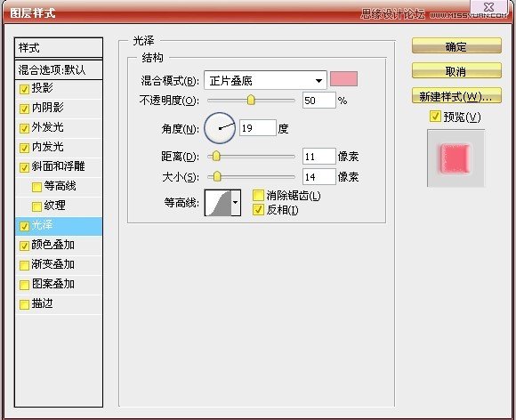Click the angle value field showing 19
The image size is (516, 420).
pos(258,128)
